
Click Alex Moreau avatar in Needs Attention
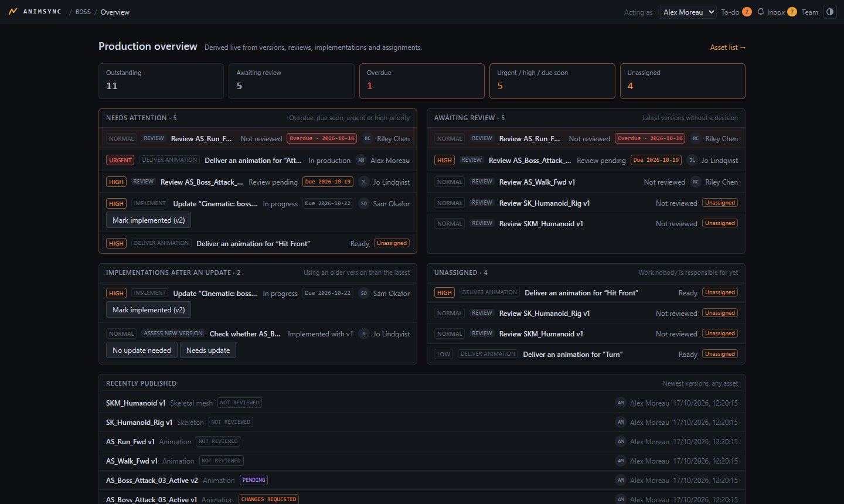(x=361, y=161)
